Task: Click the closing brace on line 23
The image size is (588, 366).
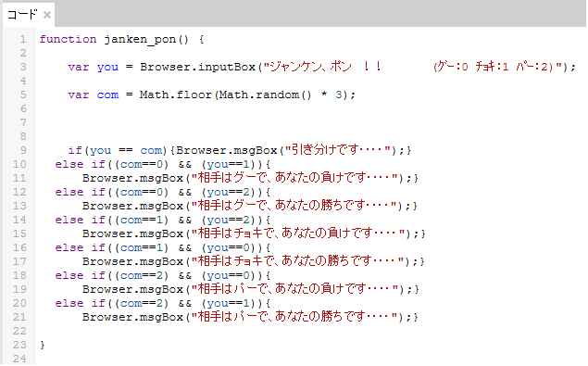Action: pyautogui.click(x=43, y=345)
